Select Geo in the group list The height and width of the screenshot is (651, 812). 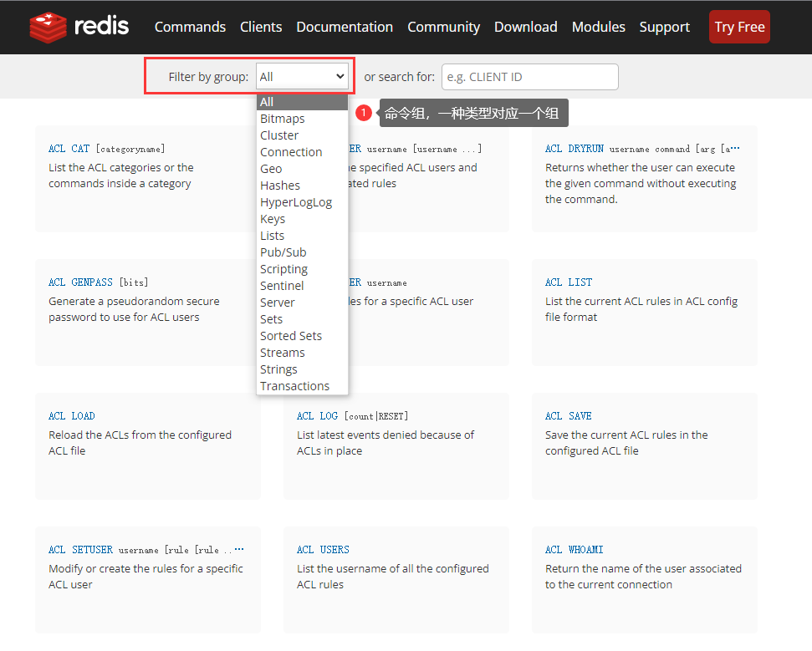(x=303, y=169)
